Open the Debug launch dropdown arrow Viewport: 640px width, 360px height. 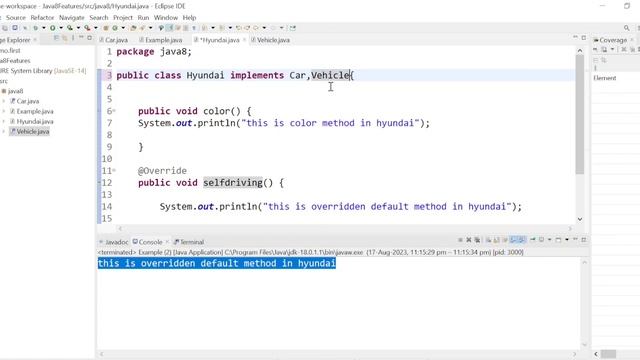[x=44, y=28]
